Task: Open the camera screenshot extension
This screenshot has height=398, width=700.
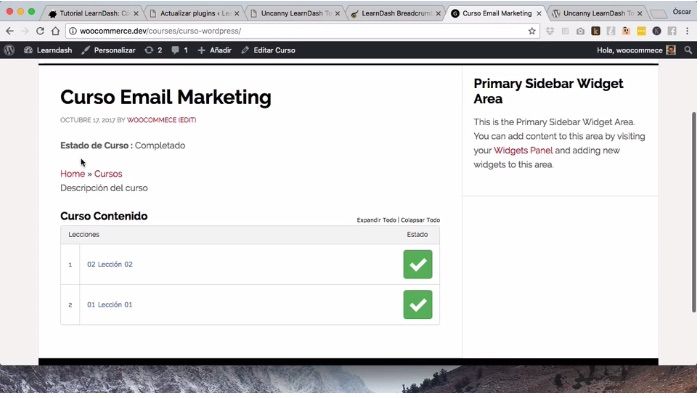Action: 580,31
